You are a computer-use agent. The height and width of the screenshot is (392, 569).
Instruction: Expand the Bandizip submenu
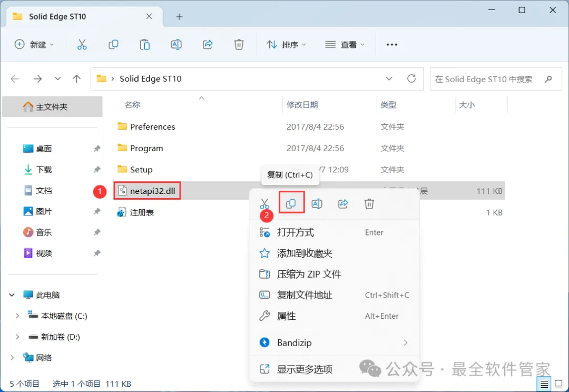[x=405, y=342]
